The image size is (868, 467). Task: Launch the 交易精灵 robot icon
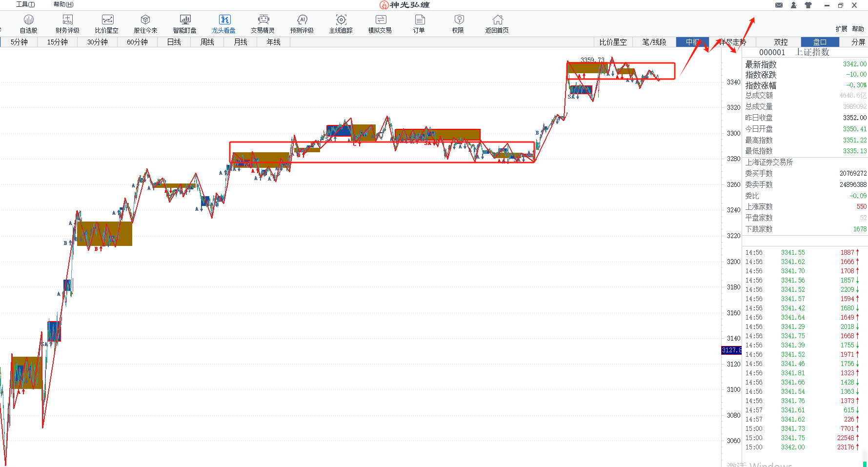coord(263,20)
